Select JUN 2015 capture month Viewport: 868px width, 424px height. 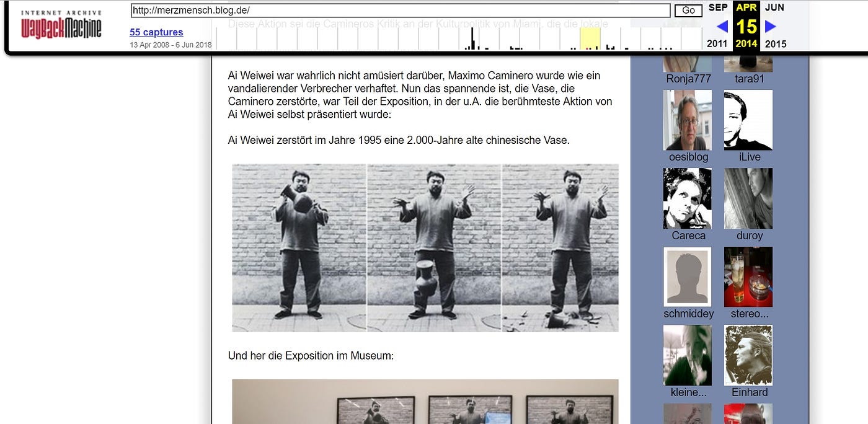pos(775,25)
